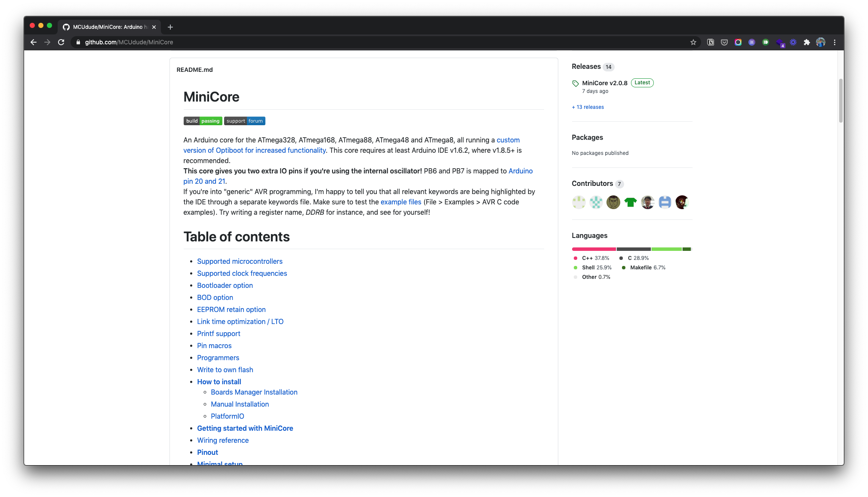Viewport: 868px width, 497px height.
Task: Open a new browser tab
Action: click(170, 27)
